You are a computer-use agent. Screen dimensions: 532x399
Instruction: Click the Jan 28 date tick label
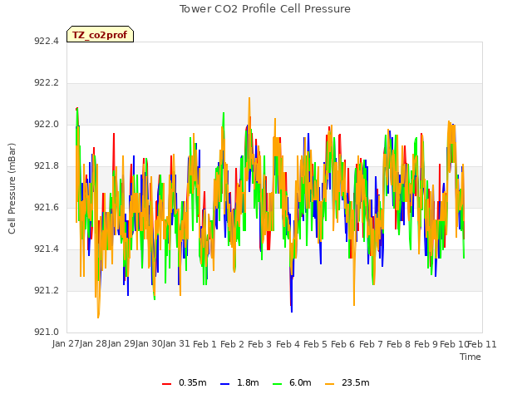point(93,343)
